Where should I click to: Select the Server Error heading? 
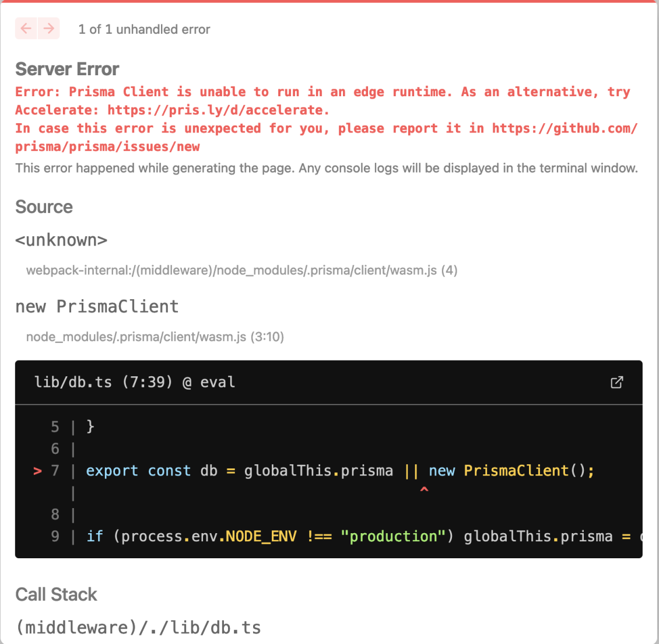click(x=66, y=69)
